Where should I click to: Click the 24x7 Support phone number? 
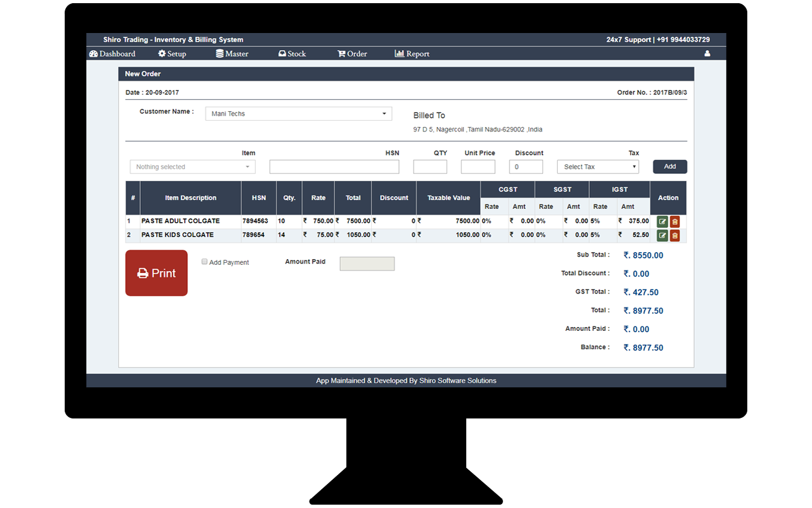[683, 39]
